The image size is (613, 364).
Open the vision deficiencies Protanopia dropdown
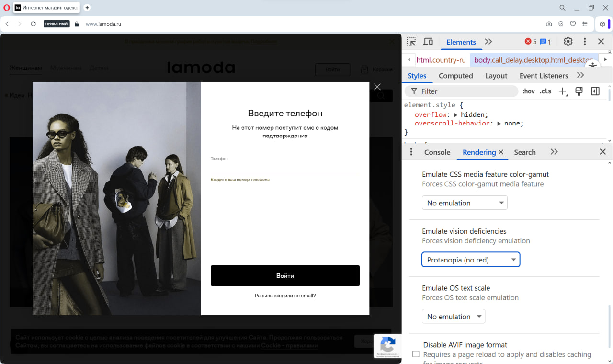click(x=471, y=260)
